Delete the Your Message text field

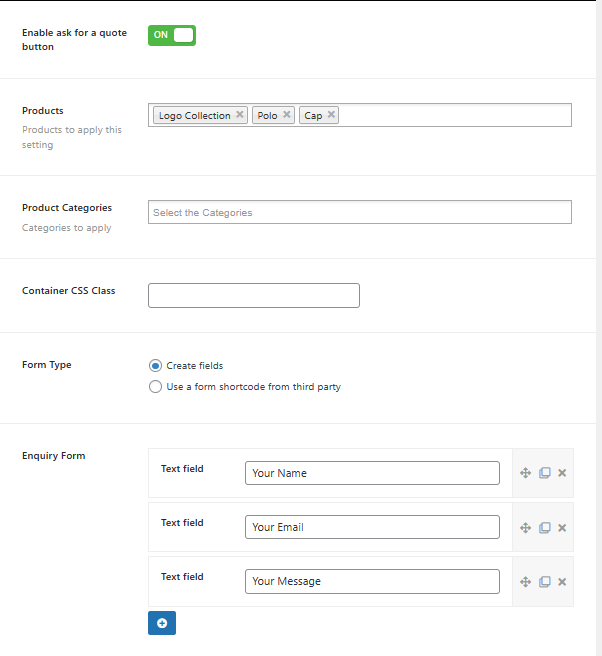[562, 582]
